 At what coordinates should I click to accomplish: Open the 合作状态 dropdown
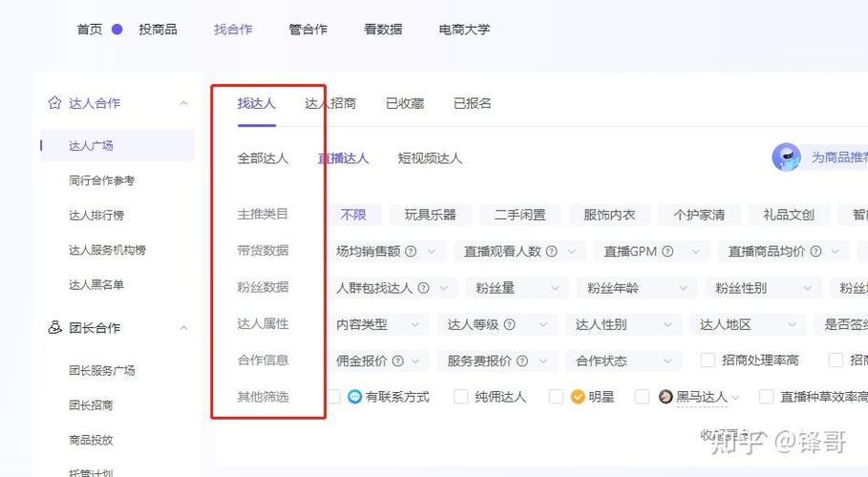[x=623, y=361]
